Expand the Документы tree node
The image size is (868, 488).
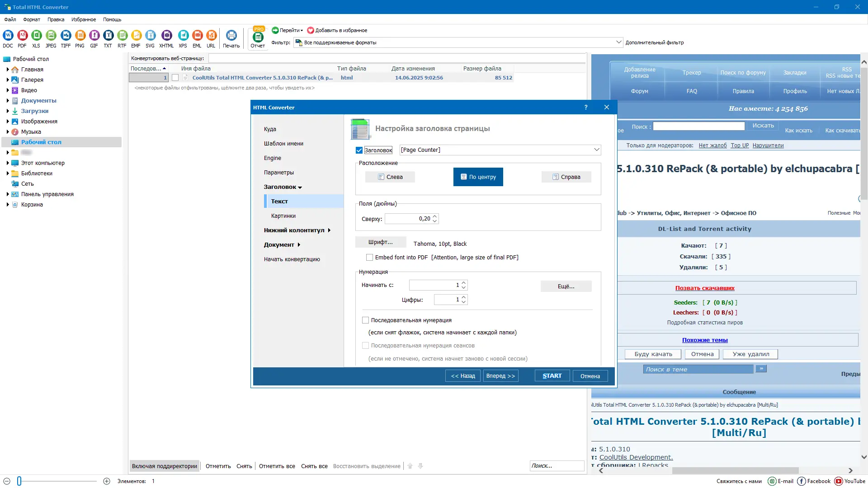pyautogui.click(x=8, y=101)
